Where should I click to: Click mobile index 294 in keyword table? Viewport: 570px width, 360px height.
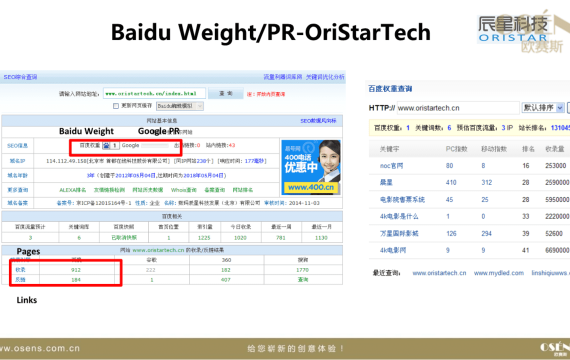487,233
